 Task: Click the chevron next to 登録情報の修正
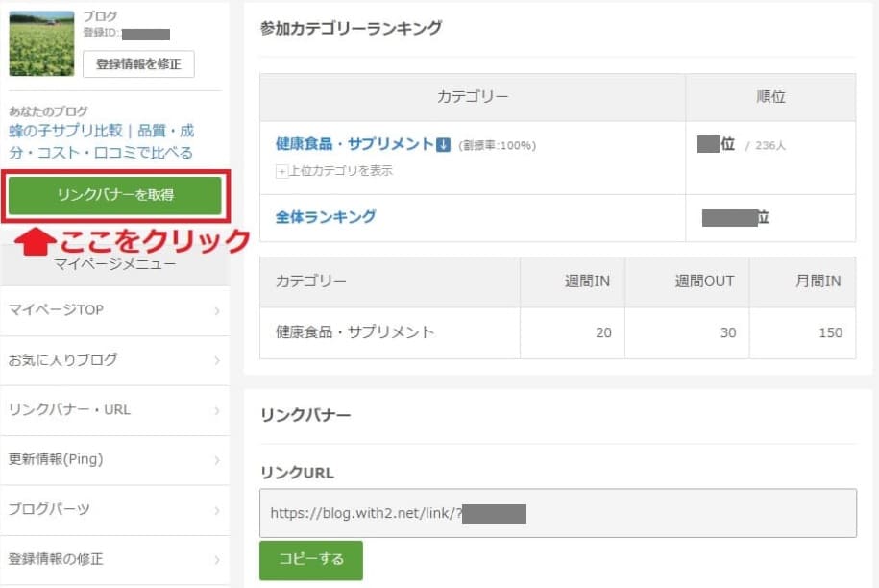point(217,559)
